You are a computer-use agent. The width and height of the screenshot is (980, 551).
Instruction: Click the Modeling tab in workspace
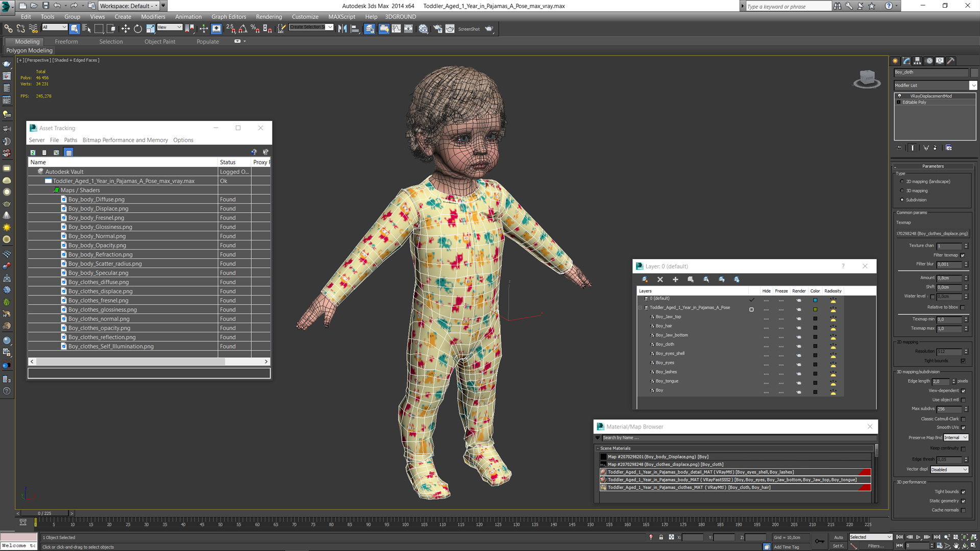coord(25,41)
